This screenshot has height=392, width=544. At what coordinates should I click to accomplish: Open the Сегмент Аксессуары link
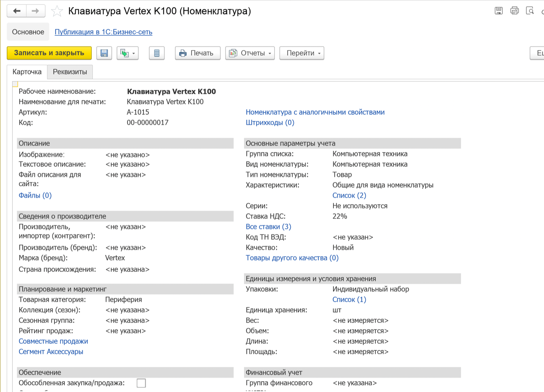[x=51, y=352]
